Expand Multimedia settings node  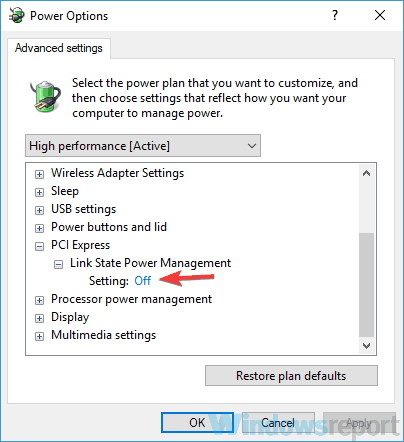(x=39, y=336)
